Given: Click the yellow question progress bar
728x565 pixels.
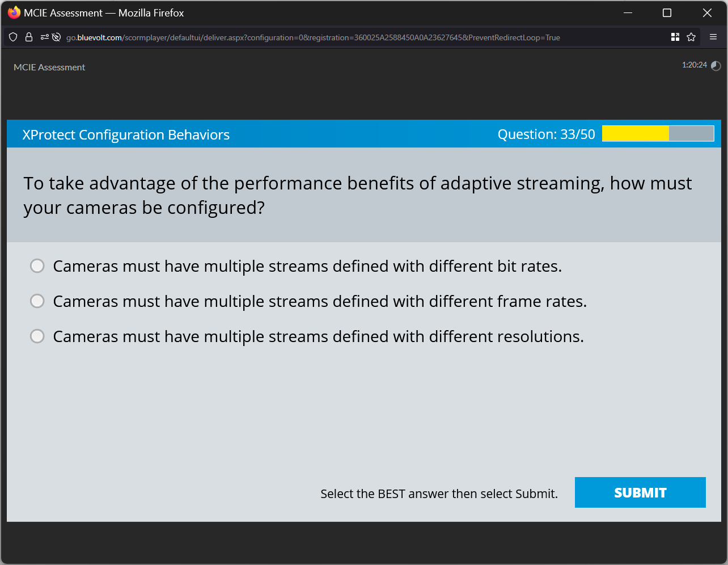Looking at the screenshot, I should pos(635,133).
